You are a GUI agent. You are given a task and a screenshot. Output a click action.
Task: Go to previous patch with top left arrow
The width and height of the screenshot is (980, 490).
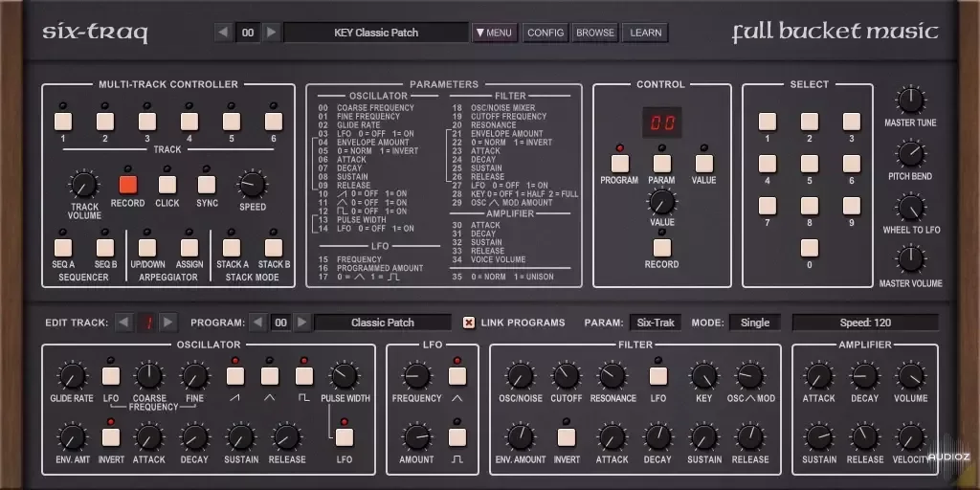(224, 33)
